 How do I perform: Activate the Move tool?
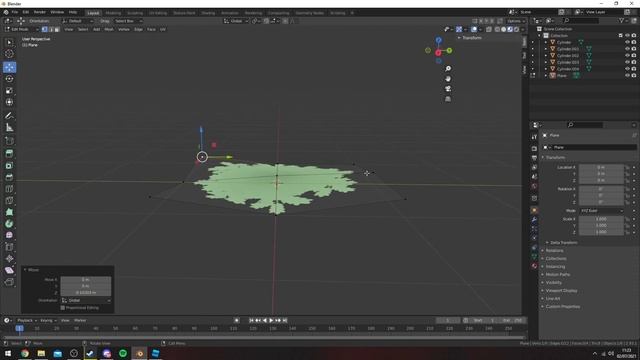[x=9, y=67]
